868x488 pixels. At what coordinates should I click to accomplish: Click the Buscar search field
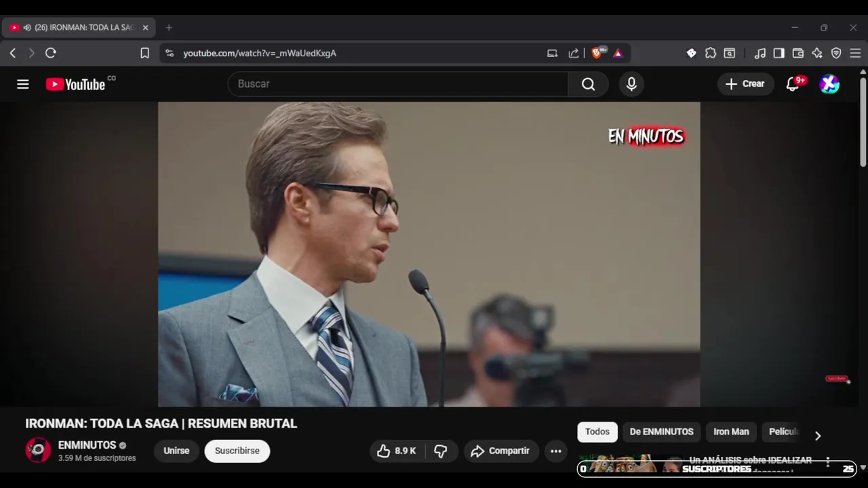point(398,84)
